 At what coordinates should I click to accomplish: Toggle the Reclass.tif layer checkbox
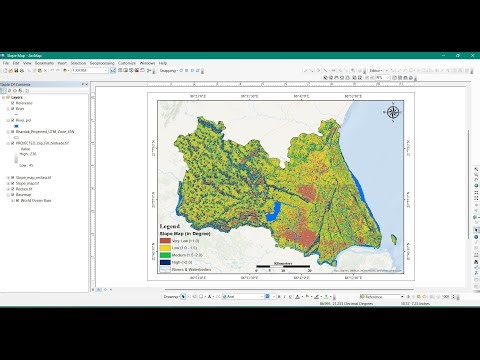click(13, 189)
